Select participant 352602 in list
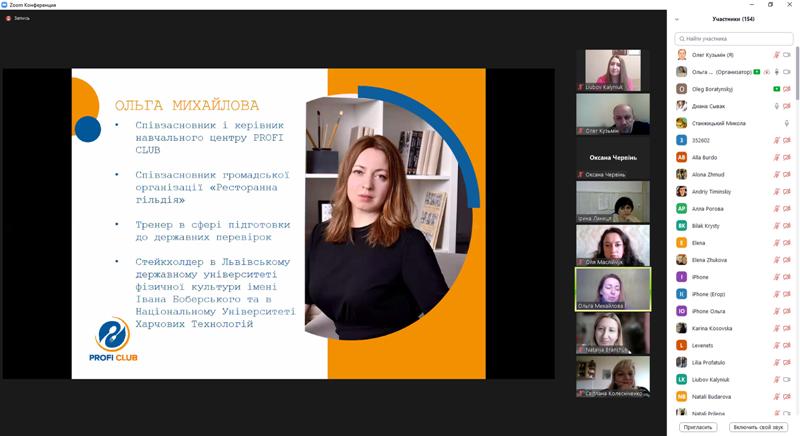 tap(734, 140)
